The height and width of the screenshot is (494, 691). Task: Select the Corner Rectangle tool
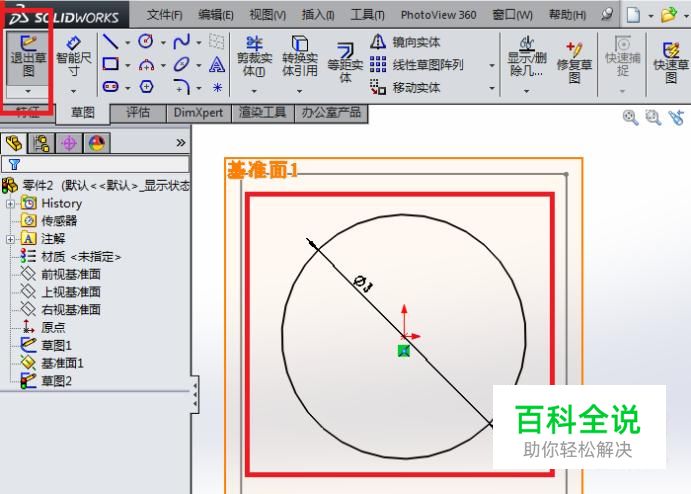coord(110,64)
